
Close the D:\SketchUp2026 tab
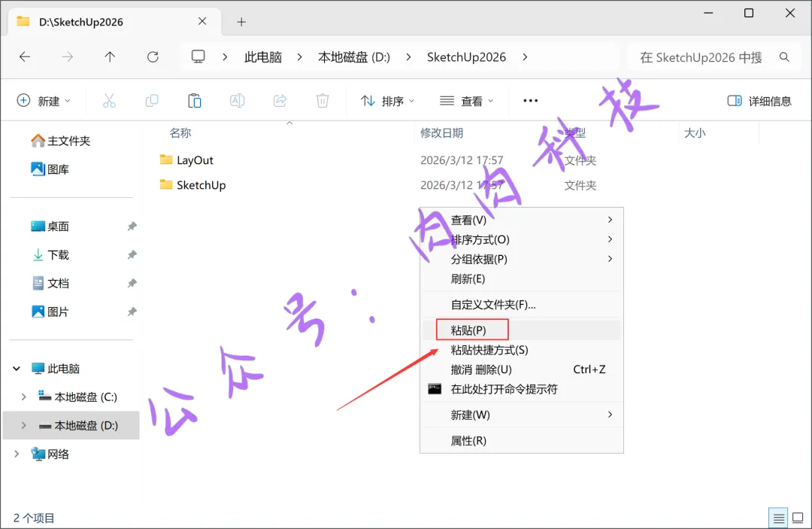coord(202,21)
